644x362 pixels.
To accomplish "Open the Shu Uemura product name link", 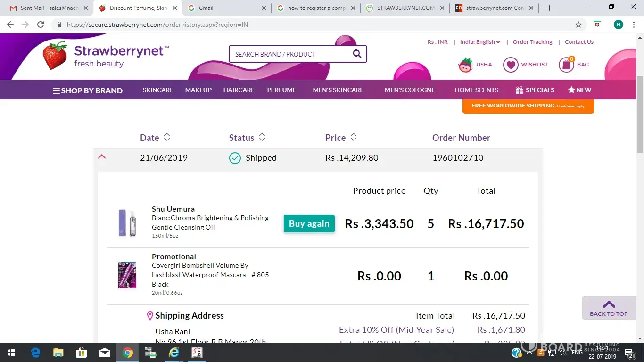I will coord(173,209).
